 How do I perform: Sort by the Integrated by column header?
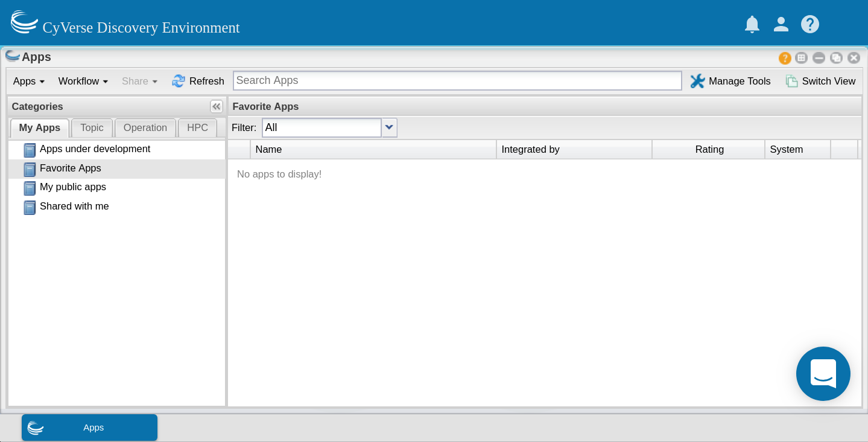[574, 149]
